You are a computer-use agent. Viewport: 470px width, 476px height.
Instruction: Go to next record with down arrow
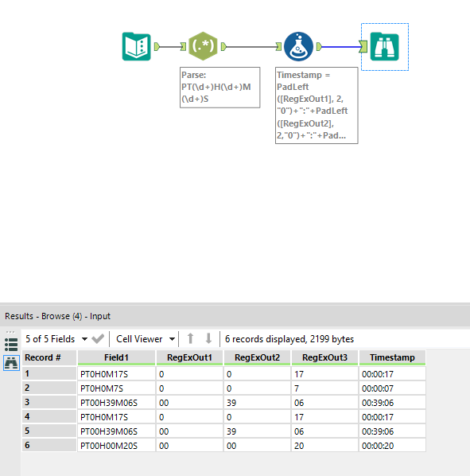point(208,338)
